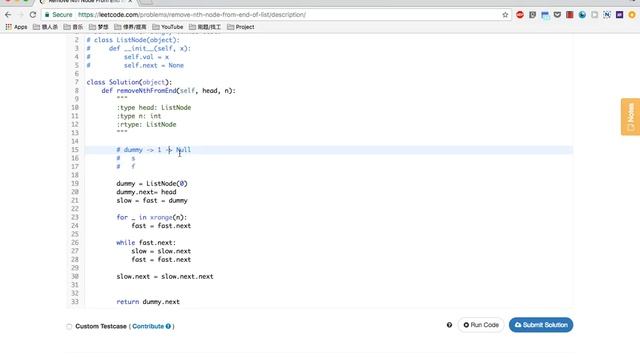640x360 pixels.
Task: Click the dotted N extension icon
Action: pyautogui.click(x=607, y=15)
